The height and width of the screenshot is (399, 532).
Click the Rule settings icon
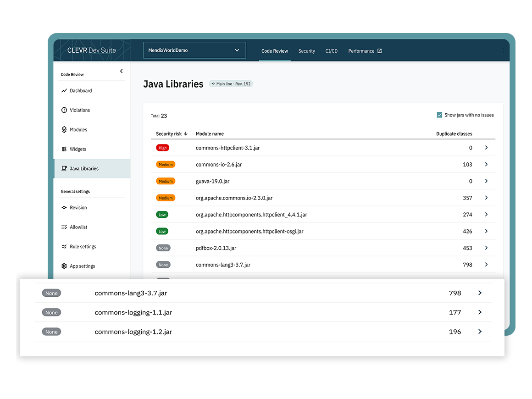pos(64,247)
